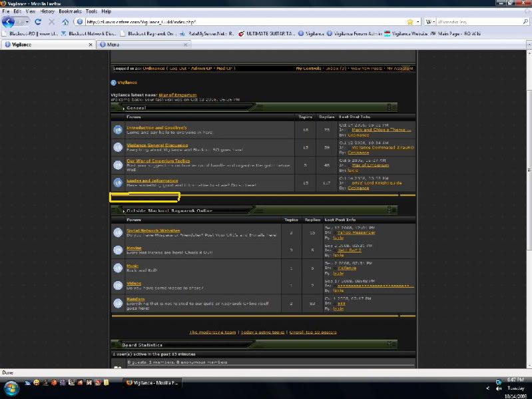
Task: Click the URL address bar field
Action: (240, 21)
